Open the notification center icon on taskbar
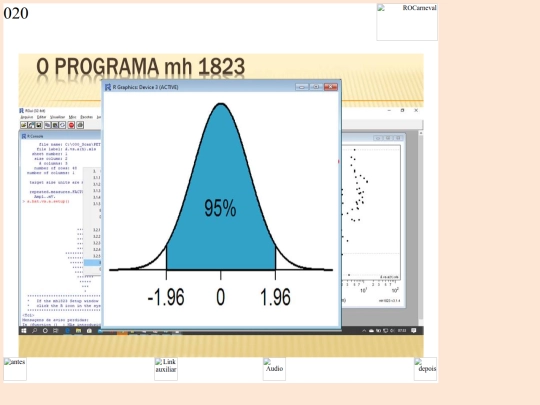The image size is (540, 405). 414,331
